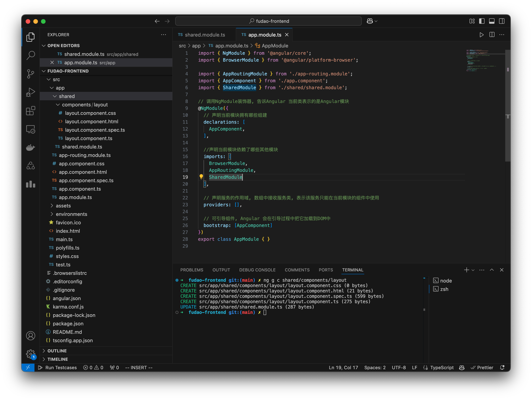Image resolution: width=532 pixels, height=400 pixels.
Task: Open the Remote Explorer view
Action: [30, 129]
